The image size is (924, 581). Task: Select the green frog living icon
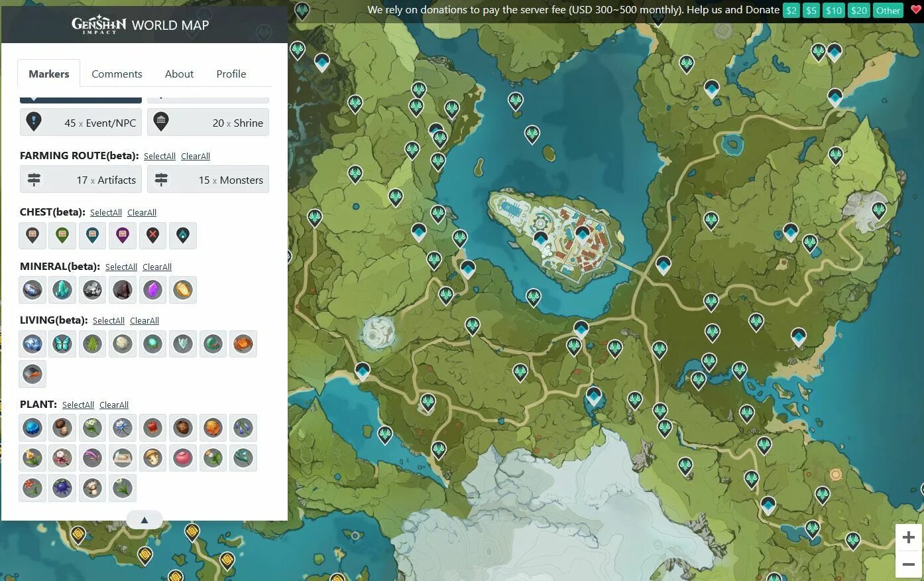click(93, 344)
